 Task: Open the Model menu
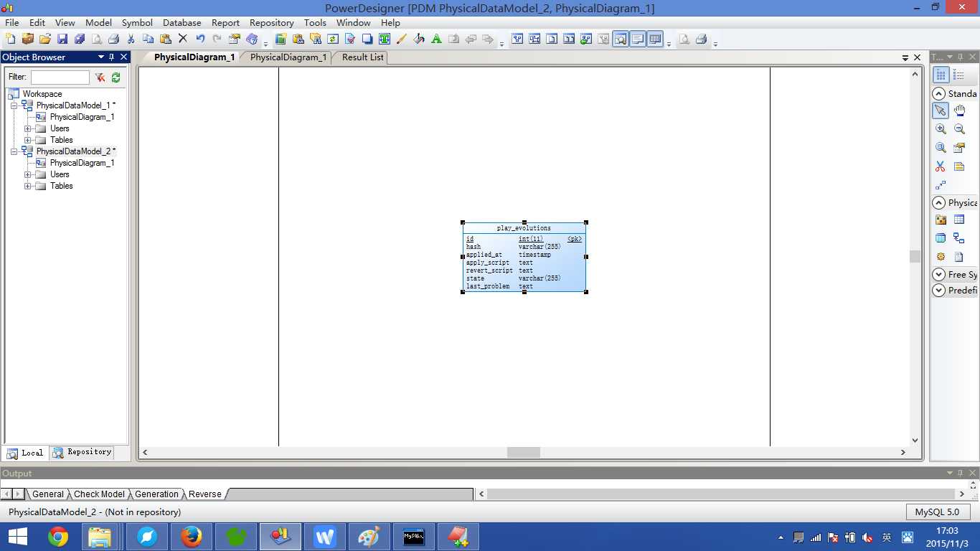pyautogui.click(x=98, y=23)
